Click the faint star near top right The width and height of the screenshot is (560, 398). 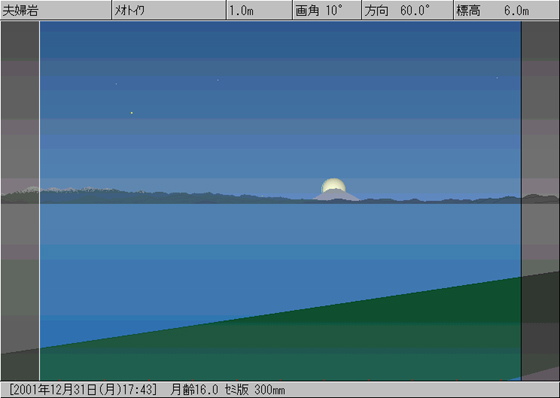point(497,78)
